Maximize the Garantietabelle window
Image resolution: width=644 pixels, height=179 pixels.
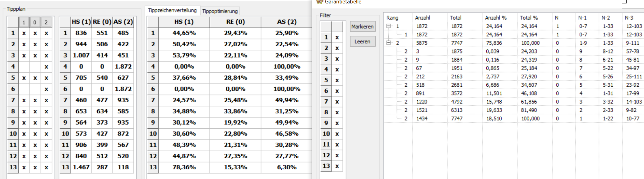click(x=624, y=2)
